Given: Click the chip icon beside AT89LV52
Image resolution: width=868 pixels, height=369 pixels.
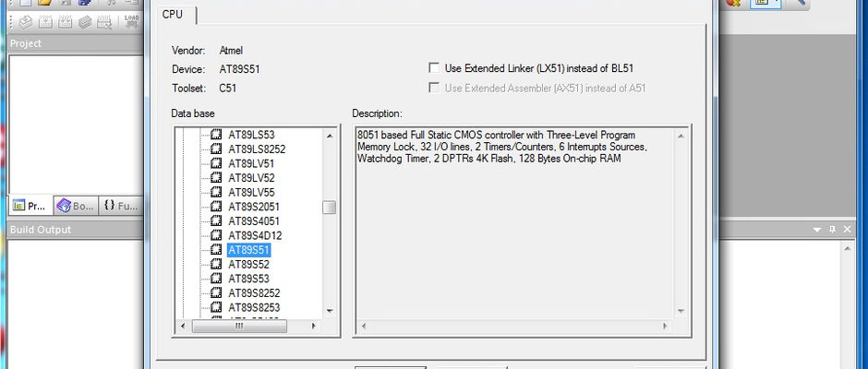Looking at the screenshot, I should point(216,178).
